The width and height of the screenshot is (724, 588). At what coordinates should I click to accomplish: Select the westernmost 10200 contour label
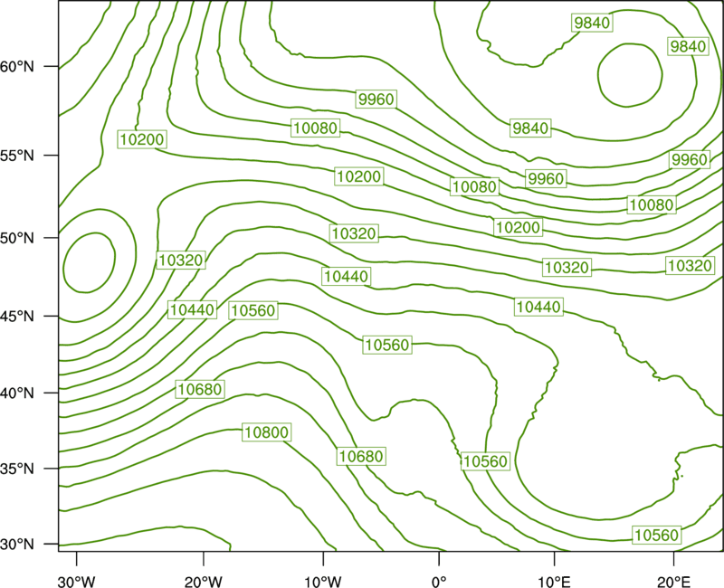pos(142,139)
